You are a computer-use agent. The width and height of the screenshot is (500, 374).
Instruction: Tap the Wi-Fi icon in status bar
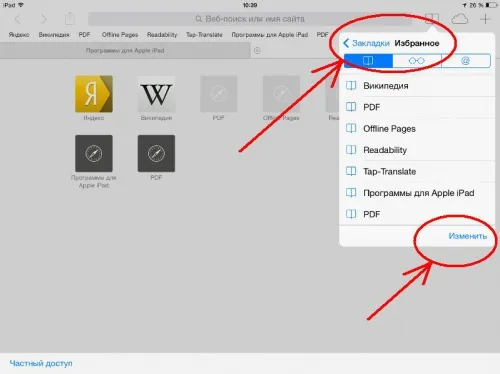[x=21, y=5]
